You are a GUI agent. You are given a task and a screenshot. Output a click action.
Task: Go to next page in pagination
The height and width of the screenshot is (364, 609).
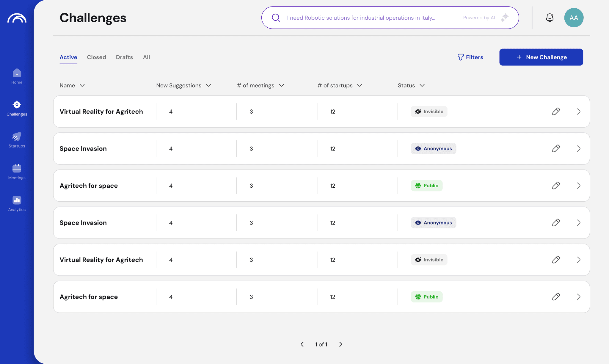341,344
